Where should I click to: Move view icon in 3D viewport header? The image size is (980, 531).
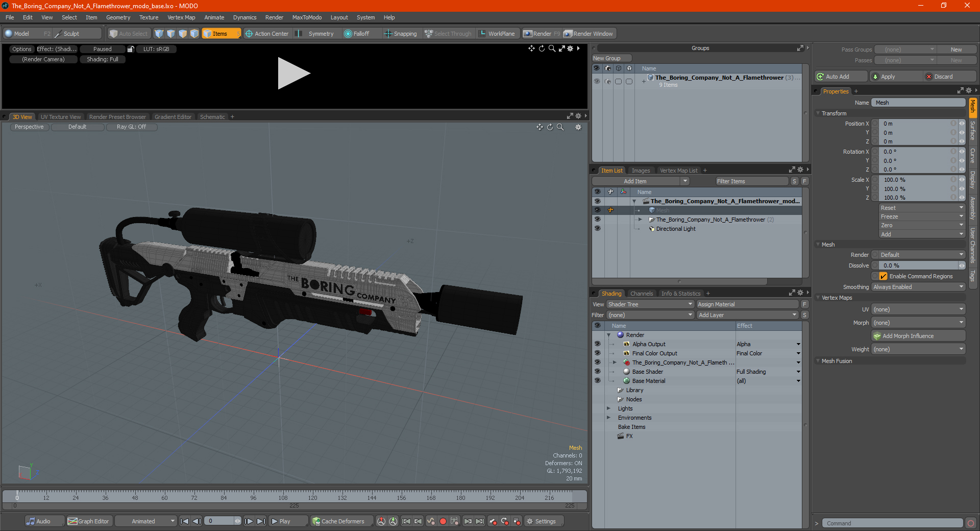[x=540, y=127]
